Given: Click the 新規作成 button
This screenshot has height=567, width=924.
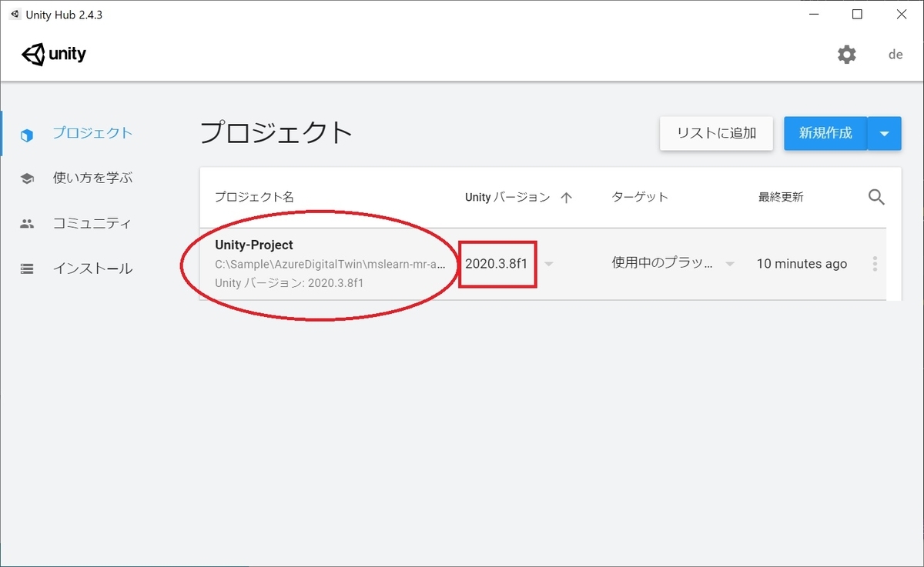Looking at the screenshot, I should pyautogui.click(x=825, y=133).
